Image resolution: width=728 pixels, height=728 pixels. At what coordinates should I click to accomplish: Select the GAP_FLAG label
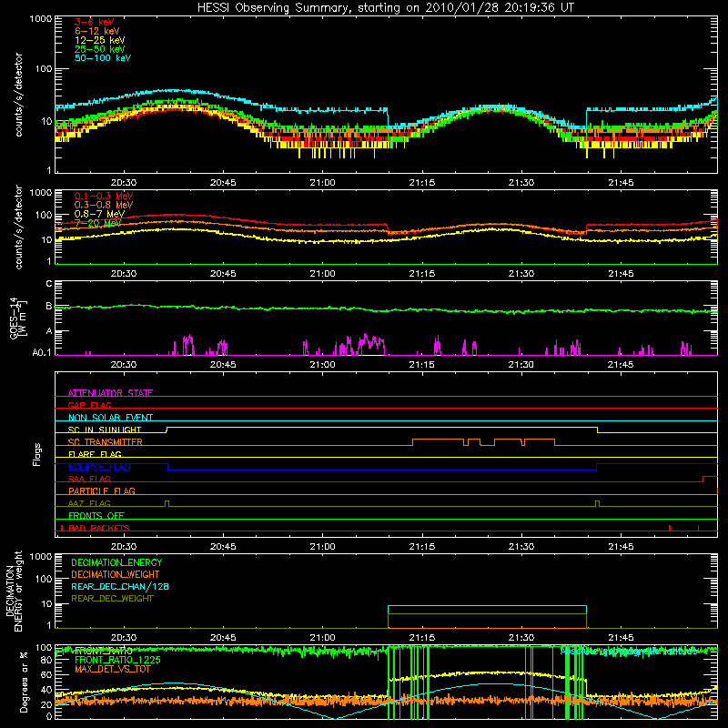coord(89,405)
